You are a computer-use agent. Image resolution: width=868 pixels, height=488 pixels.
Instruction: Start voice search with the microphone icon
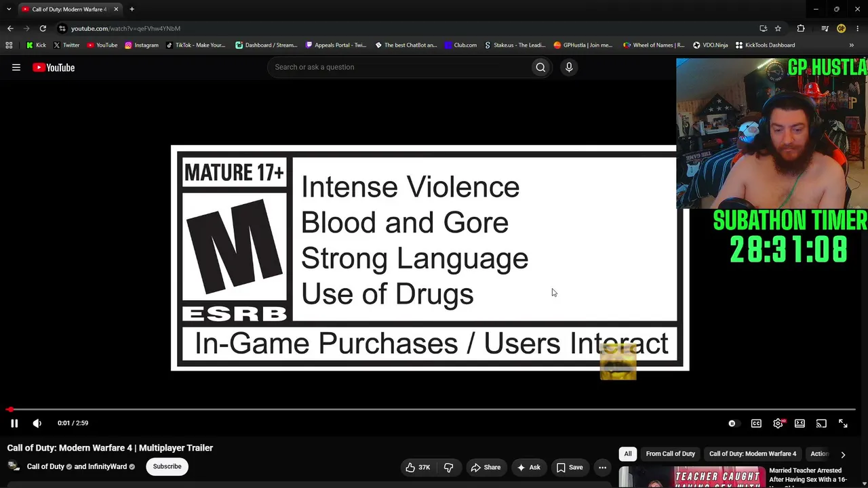pos(569,67)
